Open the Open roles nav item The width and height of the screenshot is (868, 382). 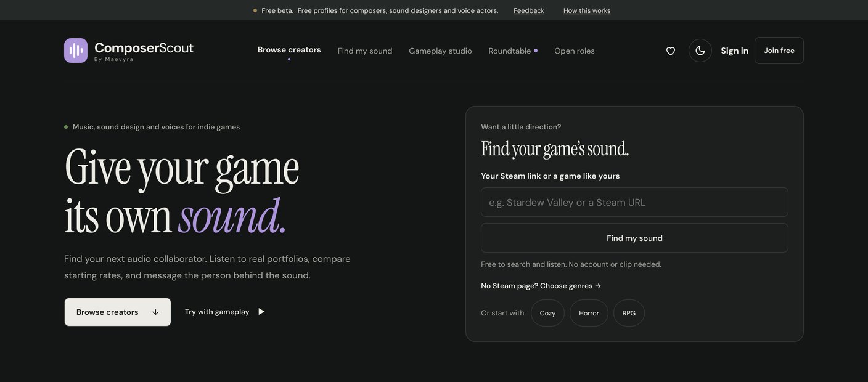click(575, 51)
